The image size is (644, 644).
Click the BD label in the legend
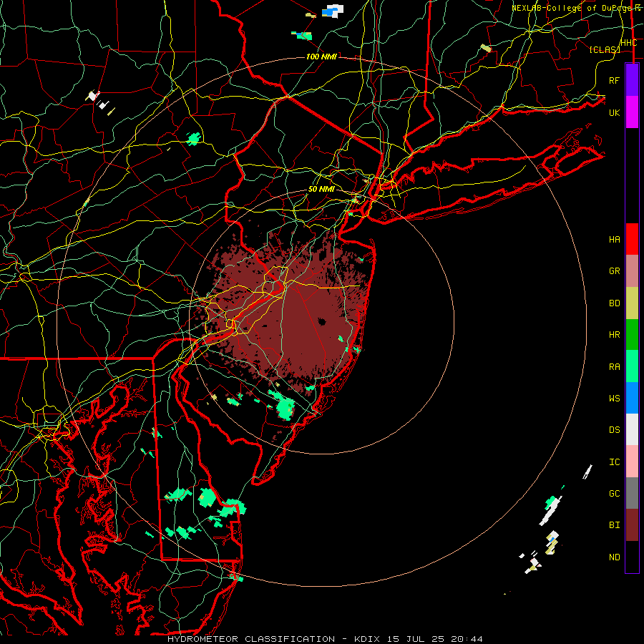pyautogui.click(x=614, y=303)
